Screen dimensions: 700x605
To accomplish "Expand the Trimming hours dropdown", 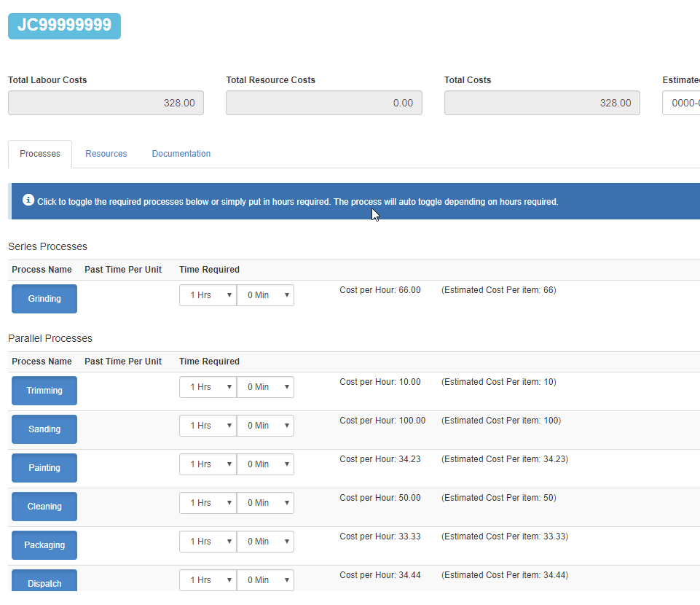I will [x=208, y=387].
